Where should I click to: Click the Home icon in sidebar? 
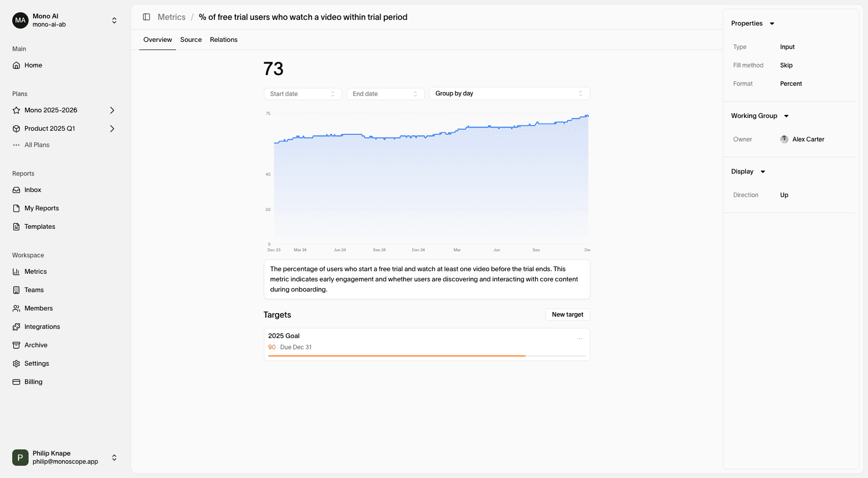16,65
